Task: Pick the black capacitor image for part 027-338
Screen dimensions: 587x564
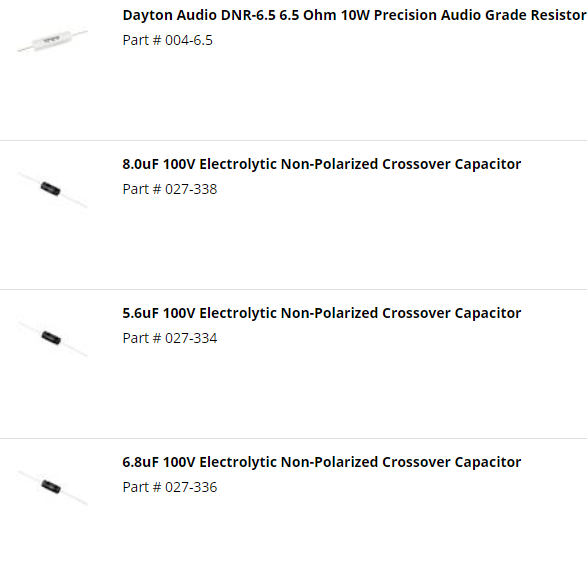Action: [x=52, y=189]
